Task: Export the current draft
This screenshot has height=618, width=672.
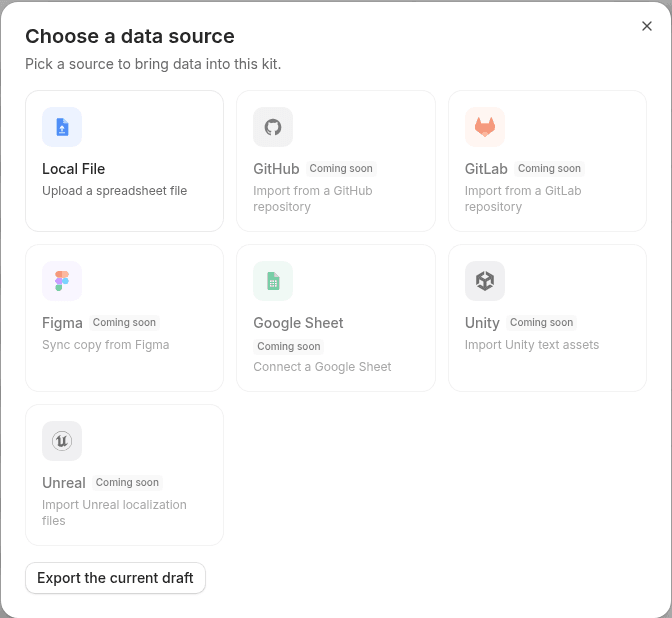Action: [115, 578]
